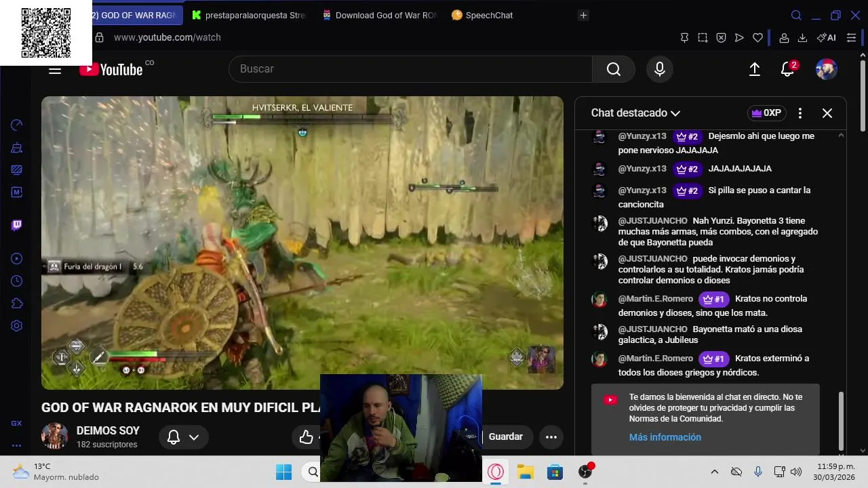This screenshot has height=488, width=868.
Task: Take a snapshot with the capture icon
Action: pos(703,37)
